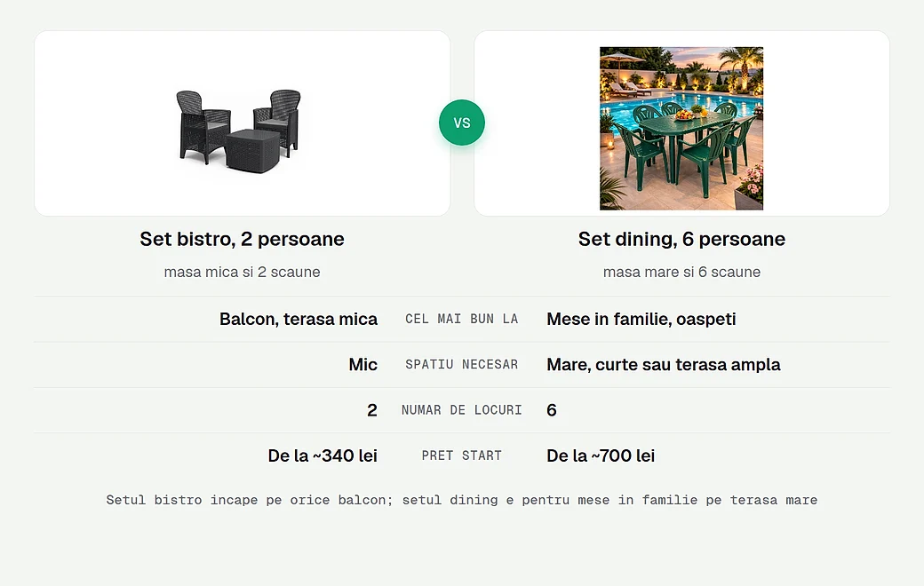Click "masa mare si 6 scaune" subtitle

[681, 272]
